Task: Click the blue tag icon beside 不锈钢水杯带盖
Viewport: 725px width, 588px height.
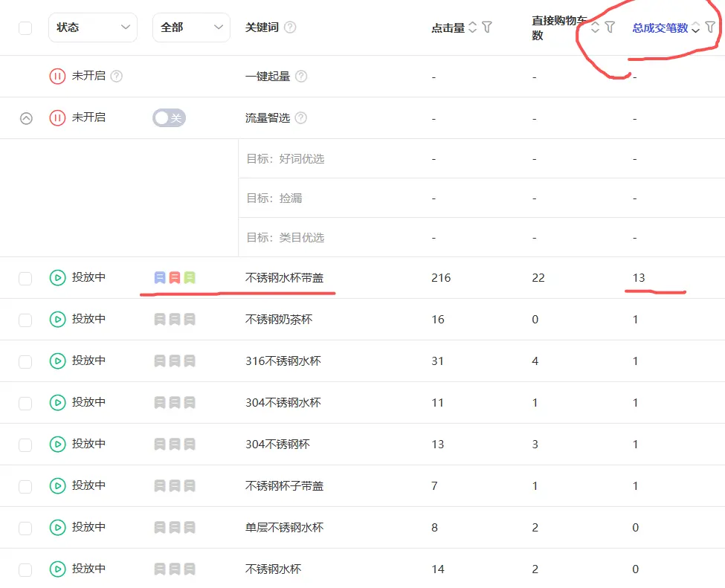Action: click(x=158, y=277)
